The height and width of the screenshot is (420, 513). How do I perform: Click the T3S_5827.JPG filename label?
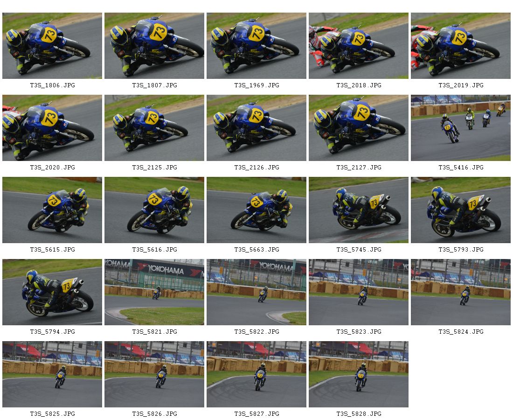(257, 414)
